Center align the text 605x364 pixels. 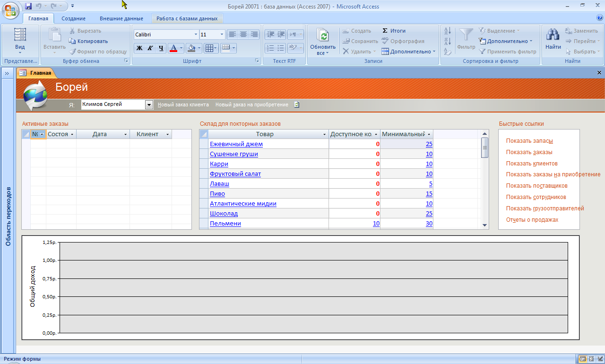tap(243, 34)
